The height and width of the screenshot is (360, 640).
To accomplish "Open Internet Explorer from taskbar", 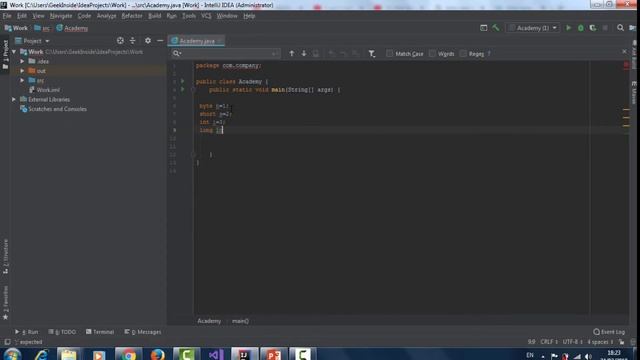I will pyautogui.click(x=41, y=354).
